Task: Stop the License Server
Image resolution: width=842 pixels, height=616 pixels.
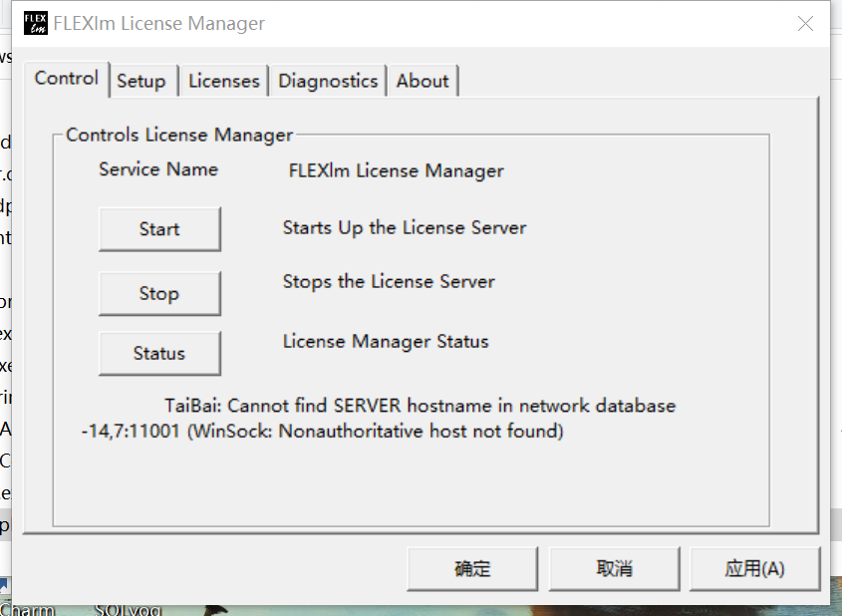Action: [x=159, y=293]
